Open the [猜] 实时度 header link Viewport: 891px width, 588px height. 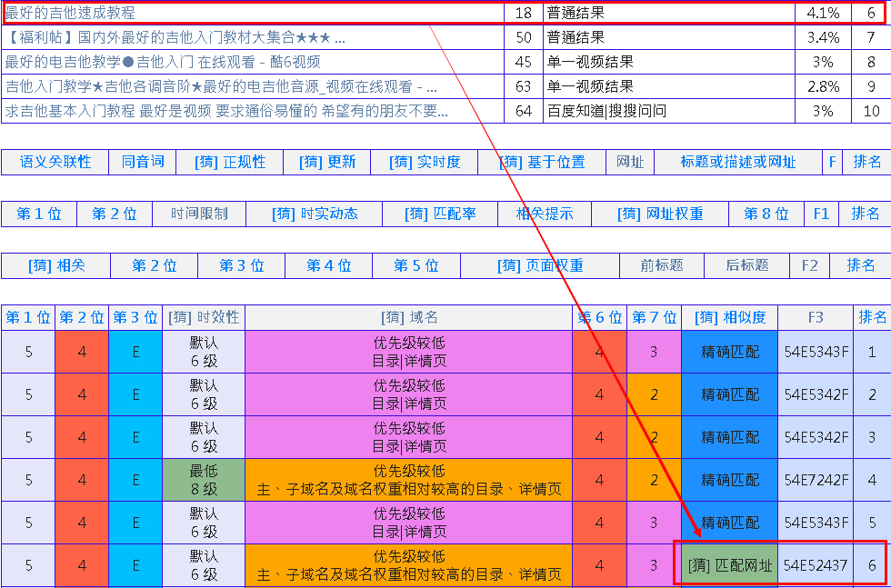coord(425,162)
